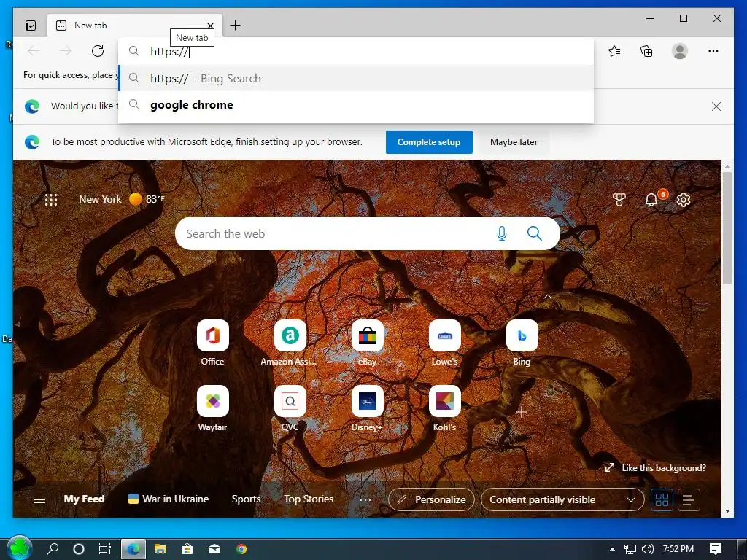The image size is (747, 560).
Task: Click the Personalize button
Action: [x=431, y=499]
